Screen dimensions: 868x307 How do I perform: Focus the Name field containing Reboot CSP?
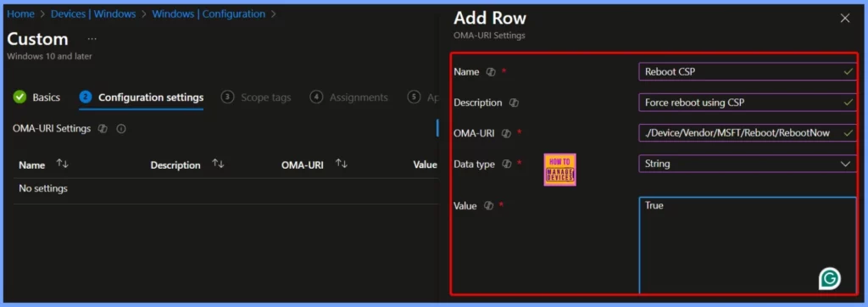(x=748, y=71)
